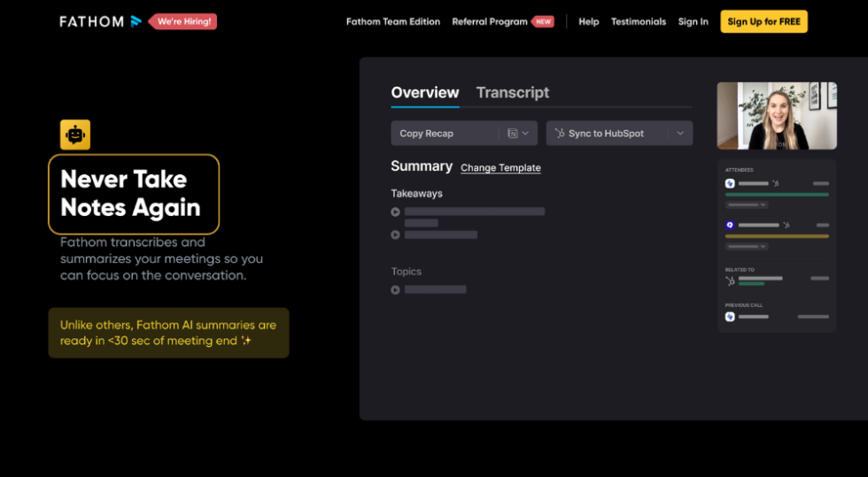Open dropdown under the second attendee
Image resolution: width=868 pixels, height=477 pixels.
pos(746,246)
